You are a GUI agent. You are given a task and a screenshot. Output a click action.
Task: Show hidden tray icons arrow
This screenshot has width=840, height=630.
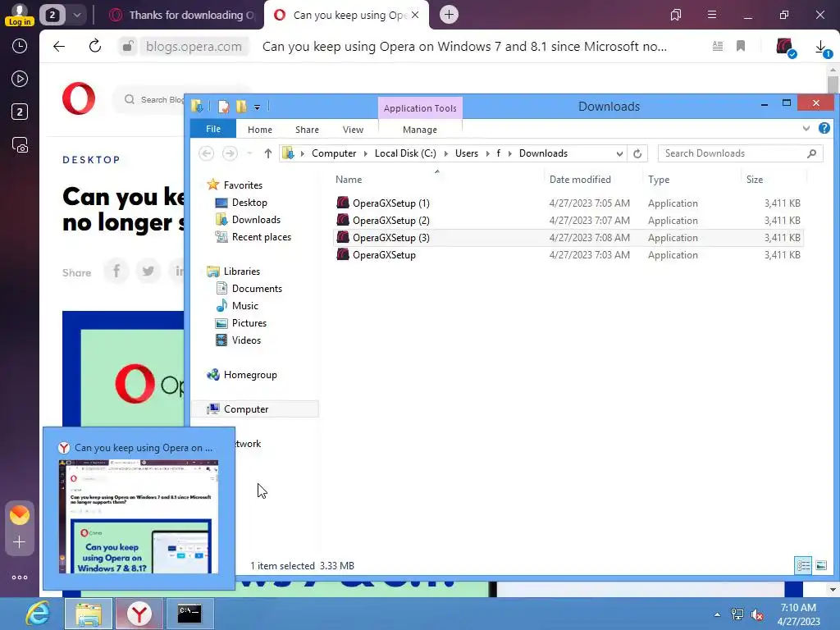717,614
